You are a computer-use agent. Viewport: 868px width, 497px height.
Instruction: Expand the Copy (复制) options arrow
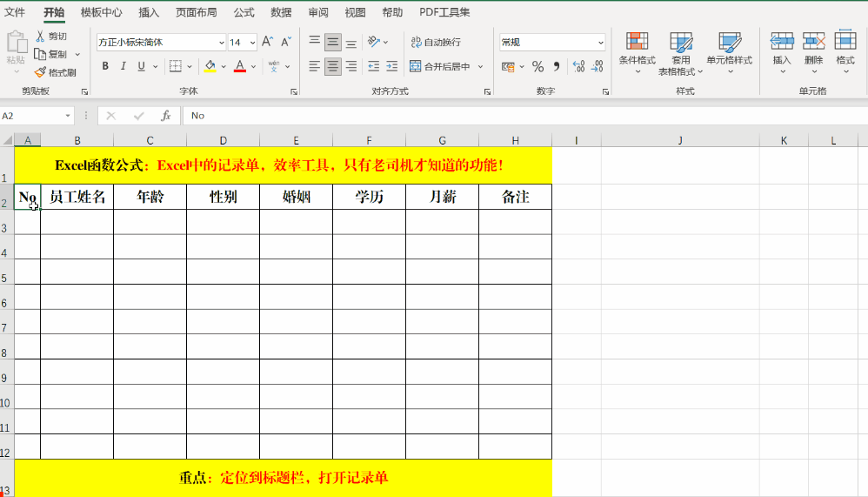click(77, 54)
